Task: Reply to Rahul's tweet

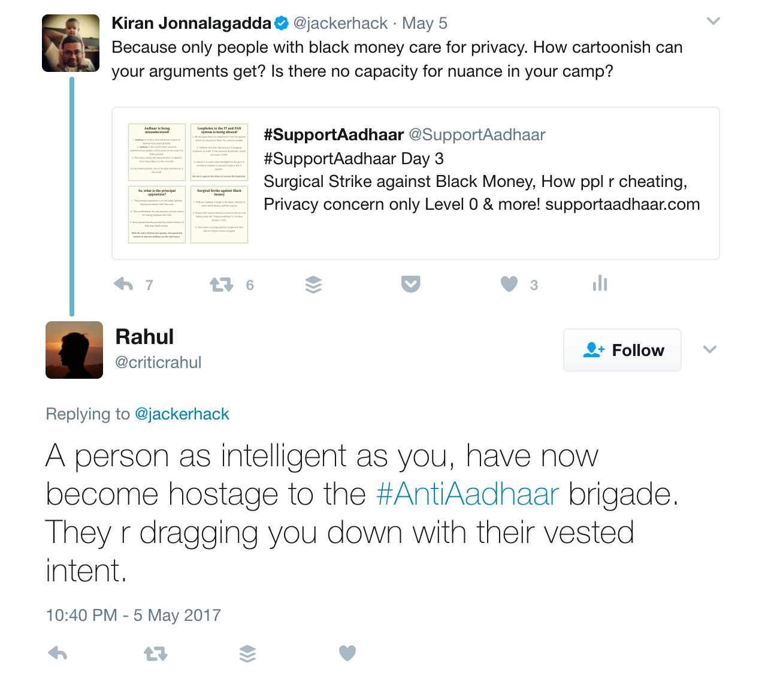Action: click(58, 653)
